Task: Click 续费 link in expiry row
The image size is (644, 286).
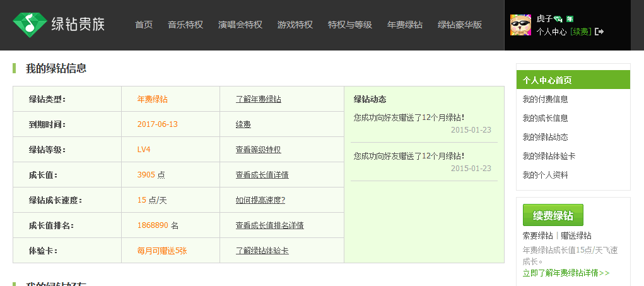Action: [x=243, y=124]
